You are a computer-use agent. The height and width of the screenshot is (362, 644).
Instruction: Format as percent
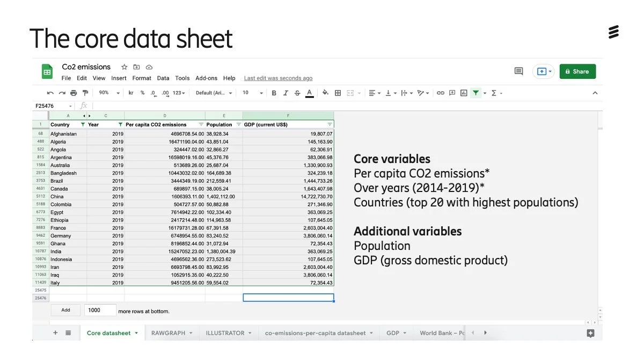pos(142,93)
